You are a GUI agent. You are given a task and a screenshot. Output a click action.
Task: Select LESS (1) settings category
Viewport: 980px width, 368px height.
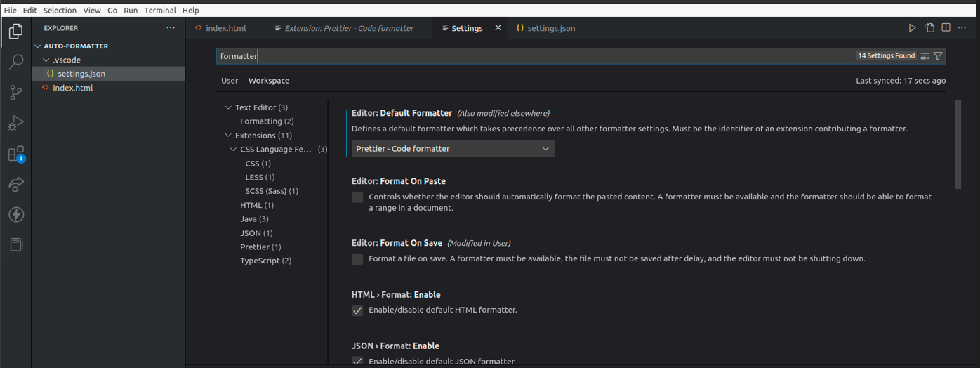pos(260,178)
